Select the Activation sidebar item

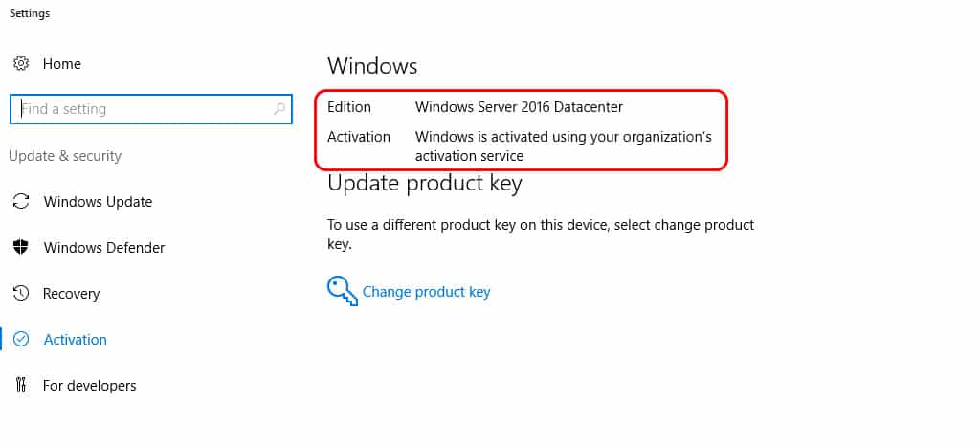pyautogui.click(x=75, y=340)
